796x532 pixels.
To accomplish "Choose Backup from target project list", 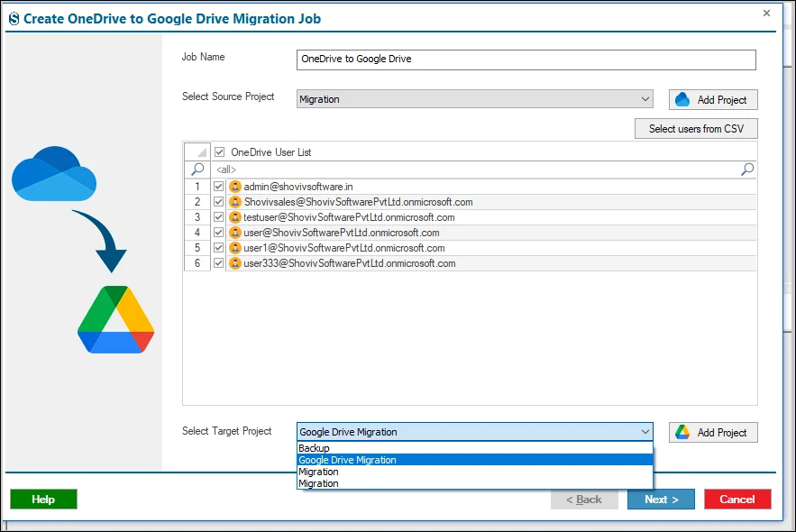I will point(475,448).
